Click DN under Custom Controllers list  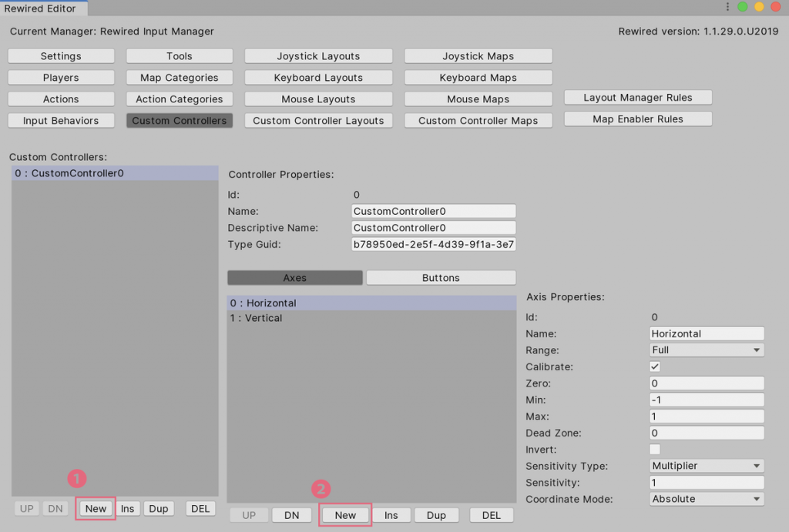pos(55,508)
